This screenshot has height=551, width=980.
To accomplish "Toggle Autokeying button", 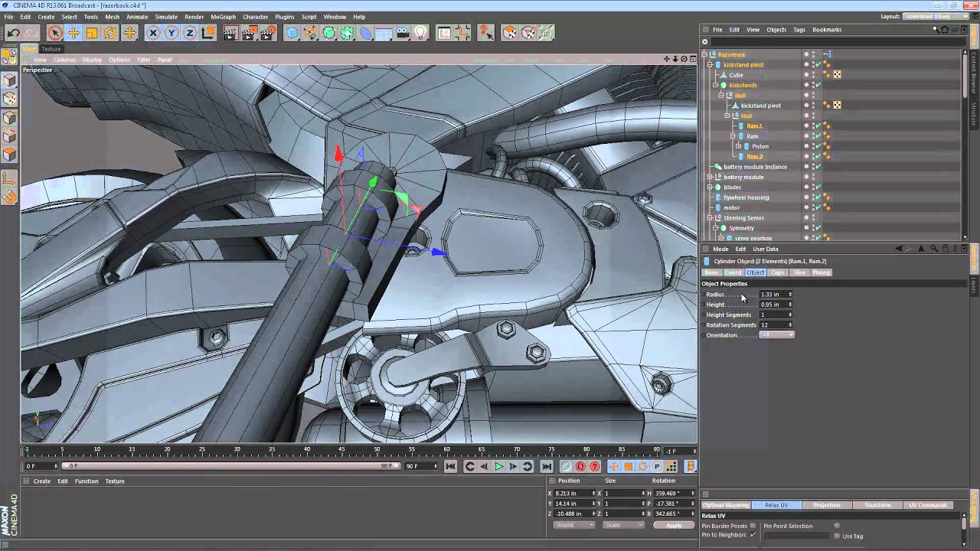I will 580,466.
